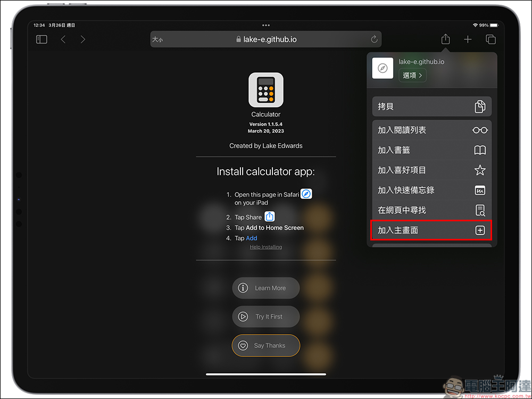Open the 大小 page settings button
The width and height of the screenshot is (532, 399).
coord(157,39)
